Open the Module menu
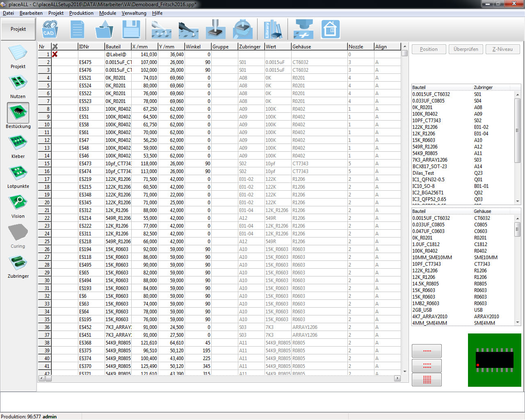Screen dimensions: 525x420 tap(107, 13)
